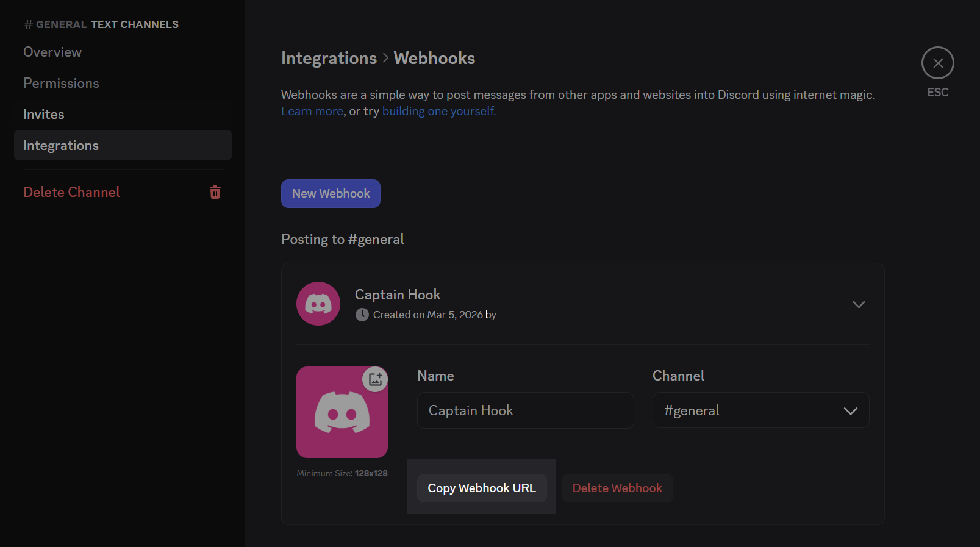Click the small round Captain Hook avatar
The image size is (980, 547).
(318, 304)
